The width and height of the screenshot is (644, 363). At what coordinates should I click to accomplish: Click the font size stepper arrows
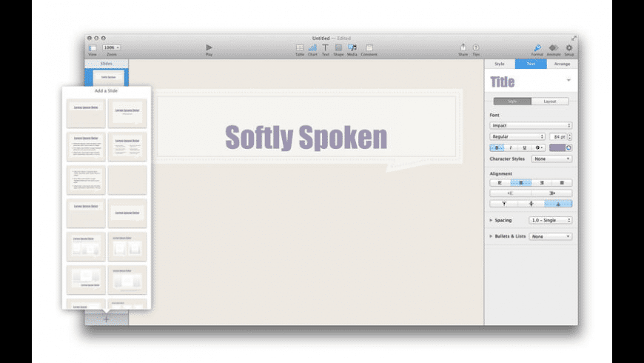(570, 136)
